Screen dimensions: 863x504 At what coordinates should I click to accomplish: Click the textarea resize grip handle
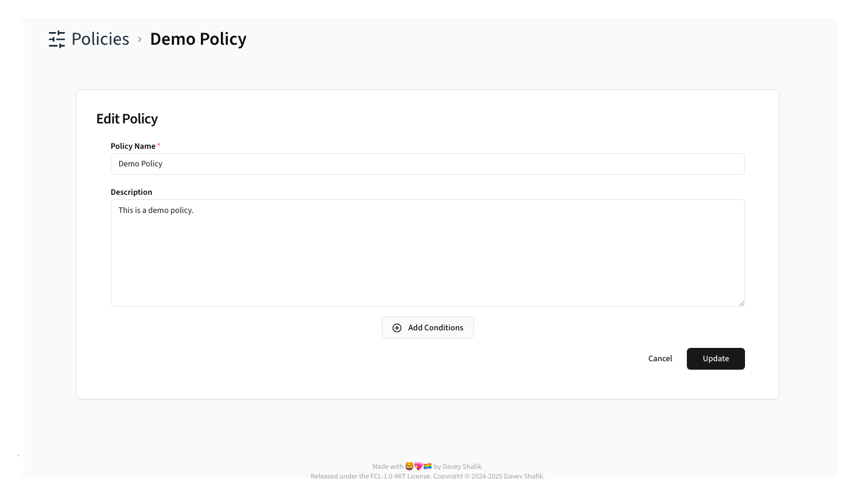coord(742,303)
